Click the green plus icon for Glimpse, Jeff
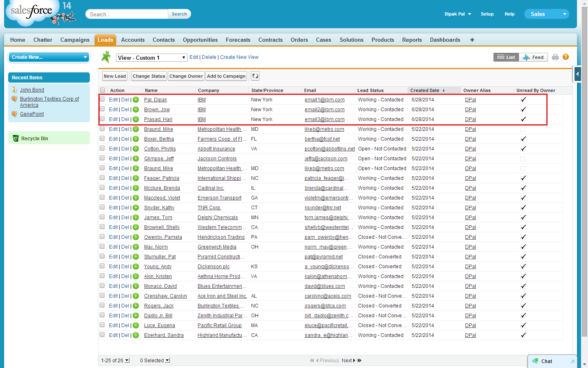The height and width of the screenshot is (368, 588). click(136, 159)
